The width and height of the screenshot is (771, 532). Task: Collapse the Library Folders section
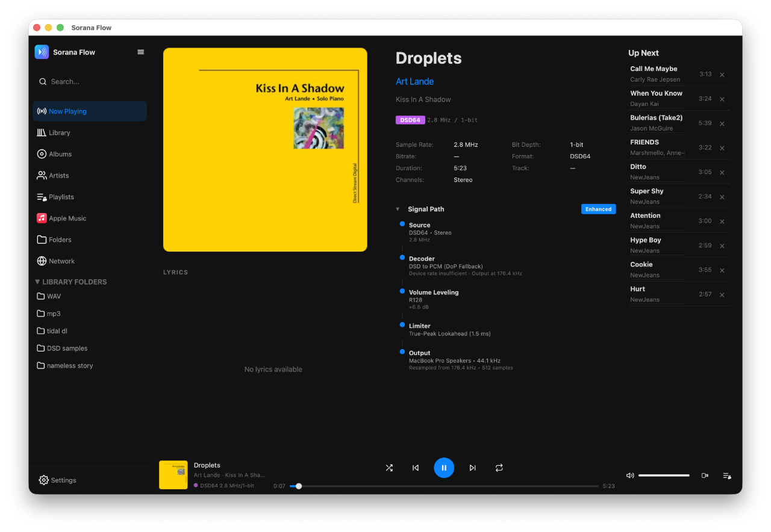coord(37,282)
